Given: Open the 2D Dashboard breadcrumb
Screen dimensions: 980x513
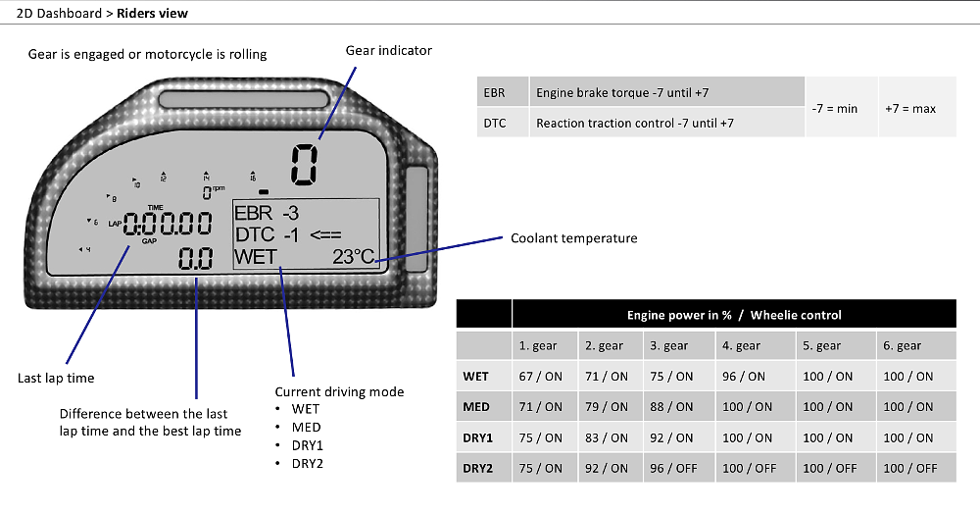Looking at the screenshot, I should click(59, 14).
